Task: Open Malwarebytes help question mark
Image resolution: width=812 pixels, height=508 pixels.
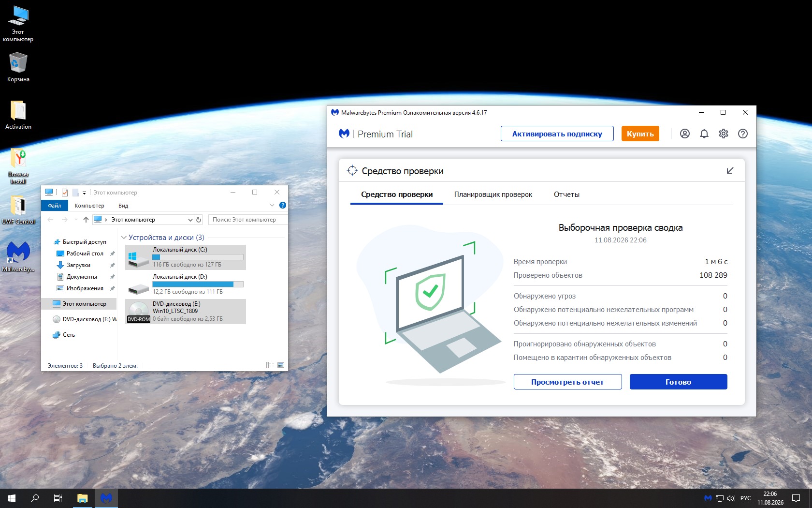Action: tap(743, 134)
